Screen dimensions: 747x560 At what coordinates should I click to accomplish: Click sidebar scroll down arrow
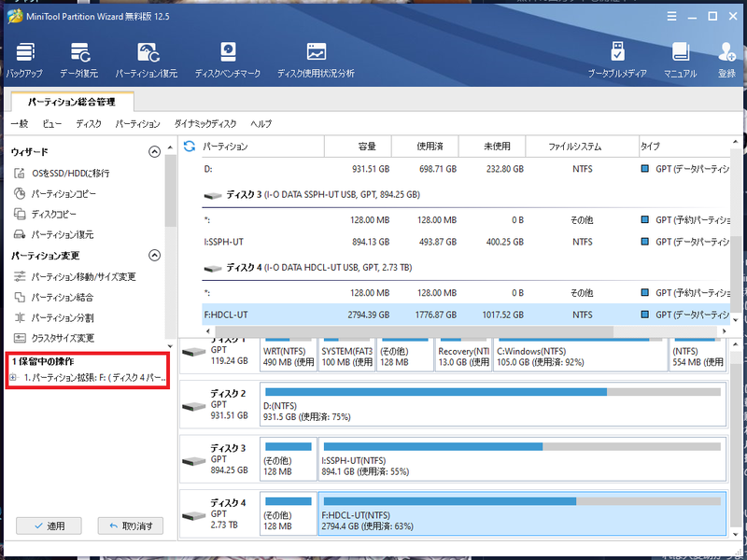click(170, 346)
